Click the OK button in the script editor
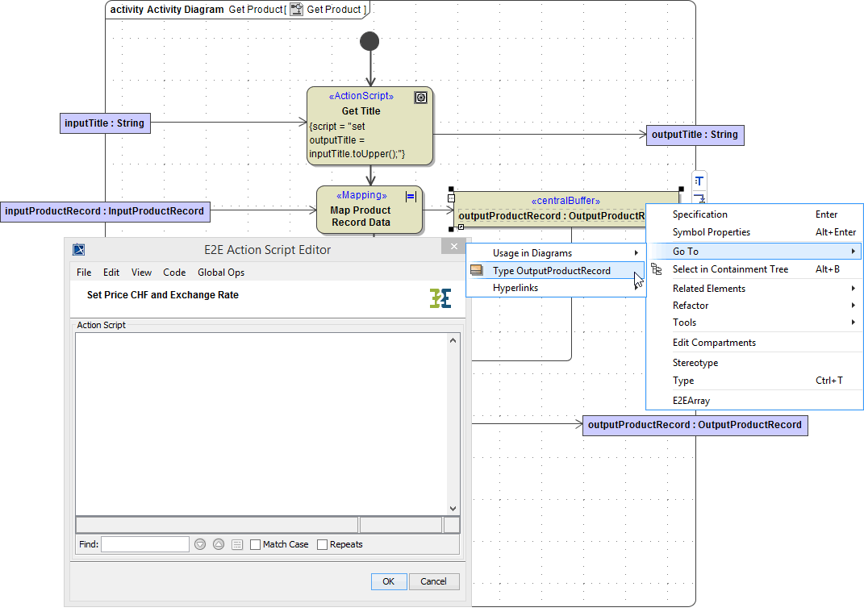864x616 pixels. point(389,581)
